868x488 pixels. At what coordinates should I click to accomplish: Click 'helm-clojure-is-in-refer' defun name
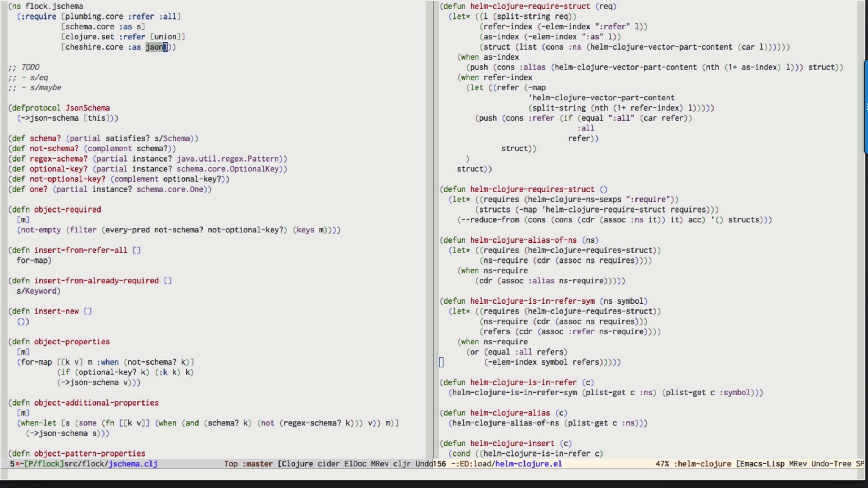523,382
